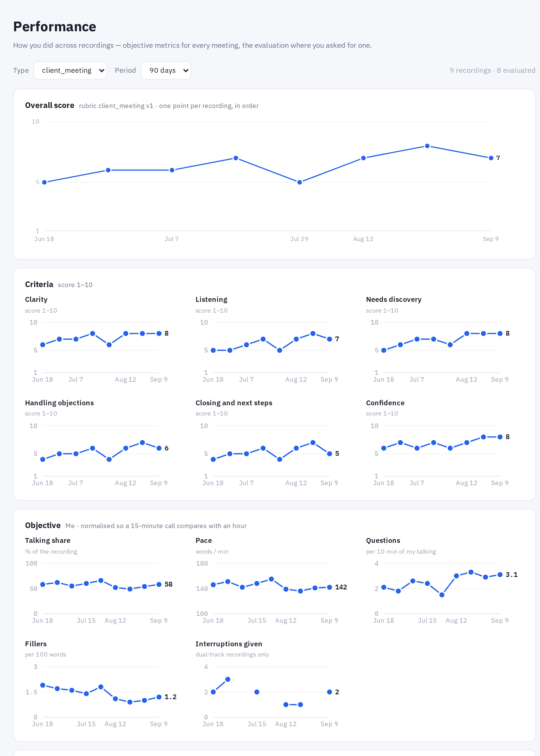Click the 'per 100 words' caption under Fillers
This screenshot has height=756, width=540.
(x=45, y=654)
